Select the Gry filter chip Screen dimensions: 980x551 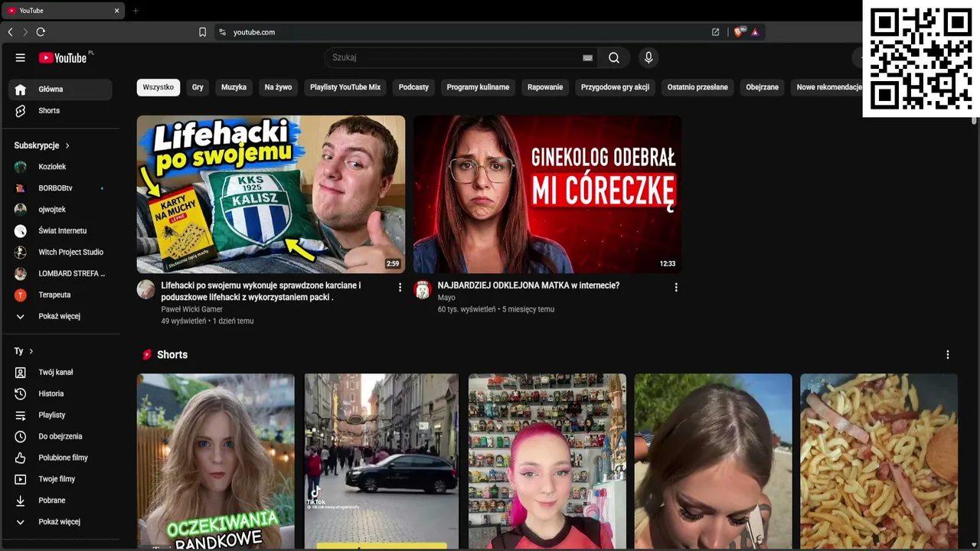(198, 87)
